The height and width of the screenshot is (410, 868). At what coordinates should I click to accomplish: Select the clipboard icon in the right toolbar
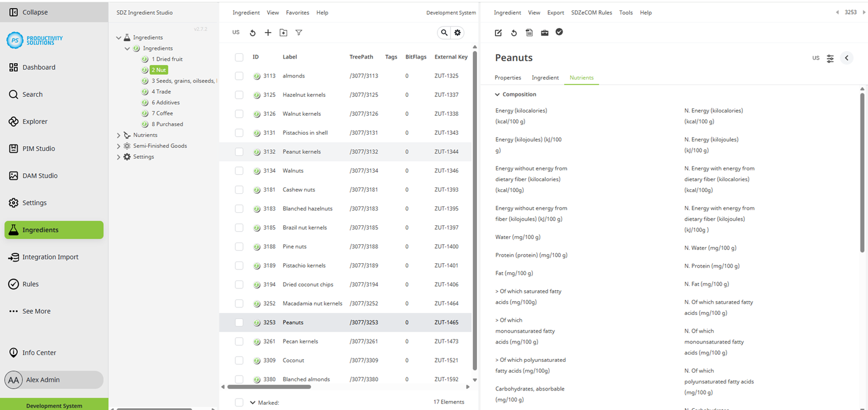click(x=529, y=33)
